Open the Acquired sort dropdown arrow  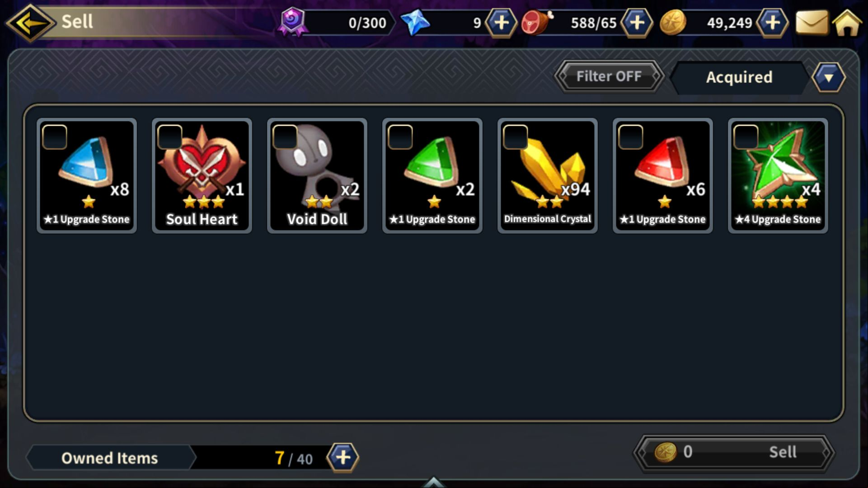point(829,78)
